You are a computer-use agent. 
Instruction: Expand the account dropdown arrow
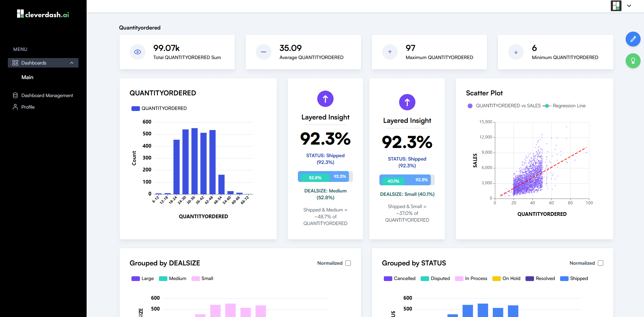(x=629, y=6)
